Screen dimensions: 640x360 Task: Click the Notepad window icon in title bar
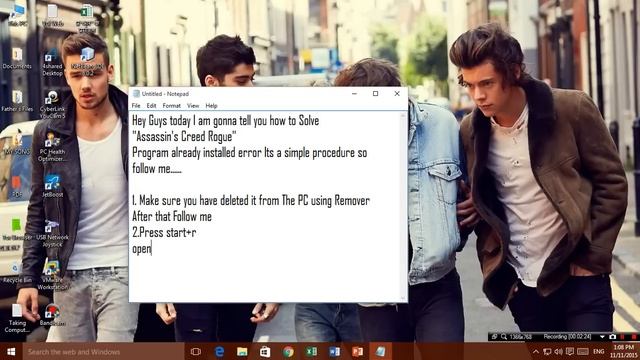click(x=136, y=94)
